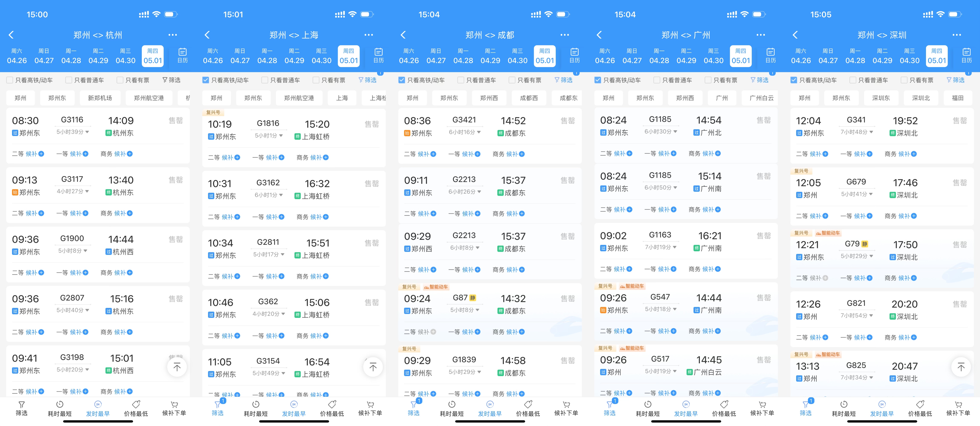Open more options on 郑州<>上海 screen
980x426 pixels.
[x=369, y=35]
